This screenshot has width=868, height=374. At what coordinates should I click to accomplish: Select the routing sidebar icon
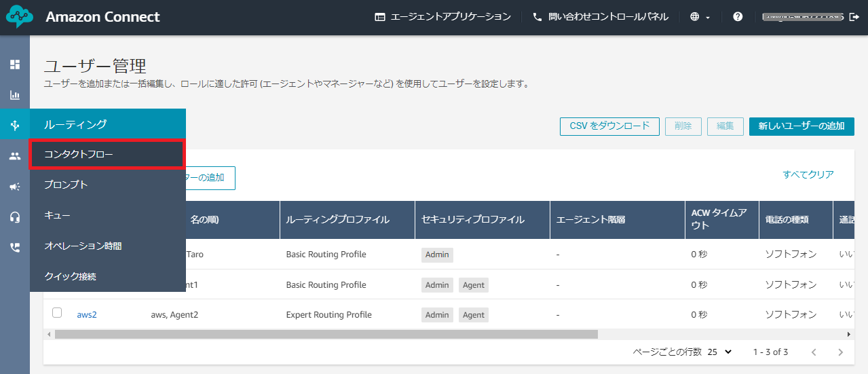pos(15,125)
